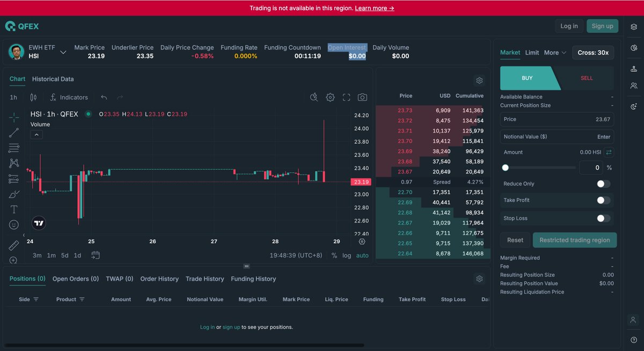Click the amount percentage slider handle

[x=505, y=168]
